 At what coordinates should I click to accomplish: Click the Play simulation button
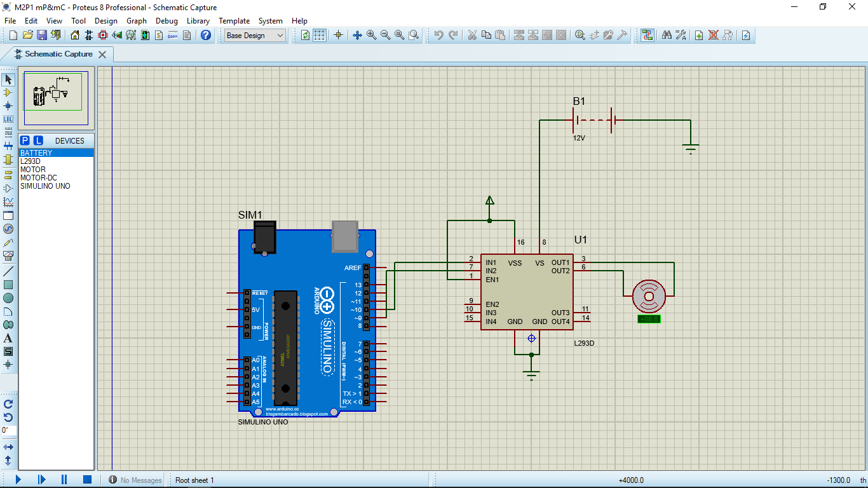(x=18, y=480)
